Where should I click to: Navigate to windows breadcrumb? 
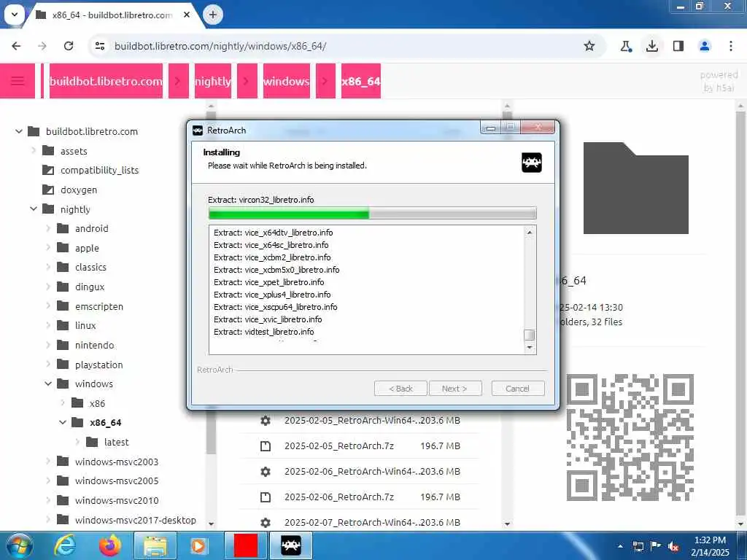point(286,81)
